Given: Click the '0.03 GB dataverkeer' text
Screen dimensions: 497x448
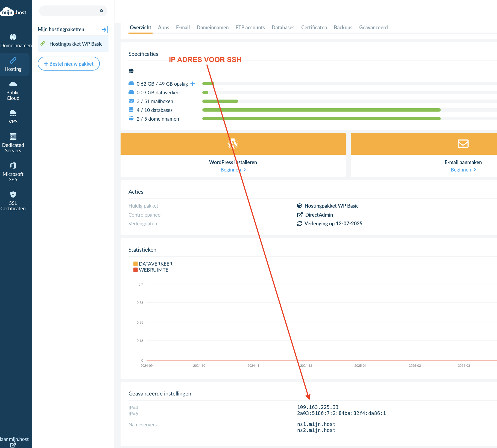Looking at the screenshot, I should tap(159, 92).
